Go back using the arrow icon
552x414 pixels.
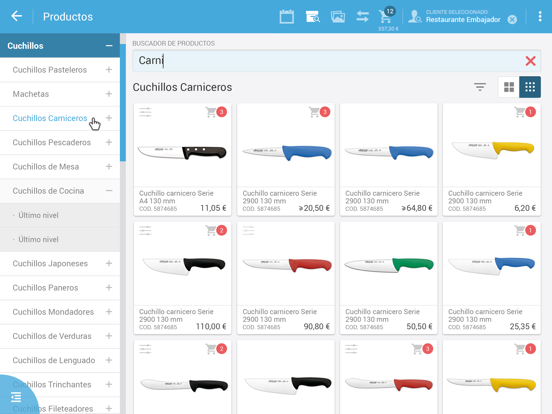17,16
